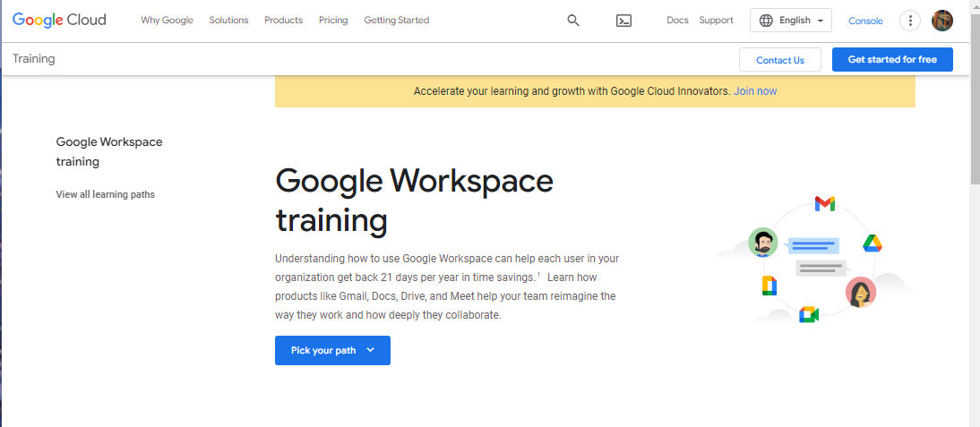Click the Google Docs icon in illustration
Viewport: 980px width, 427px height.
click(x=769, y=286)
